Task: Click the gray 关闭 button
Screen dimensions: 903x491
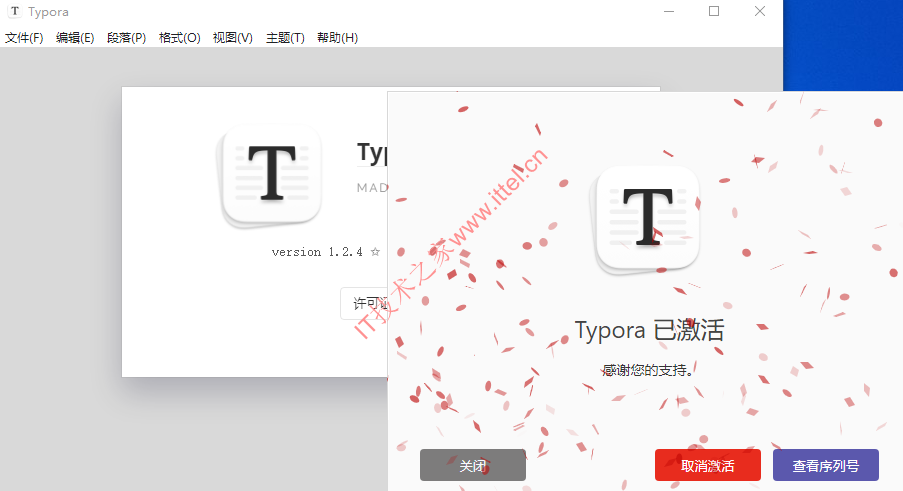Action: (473, 465)
